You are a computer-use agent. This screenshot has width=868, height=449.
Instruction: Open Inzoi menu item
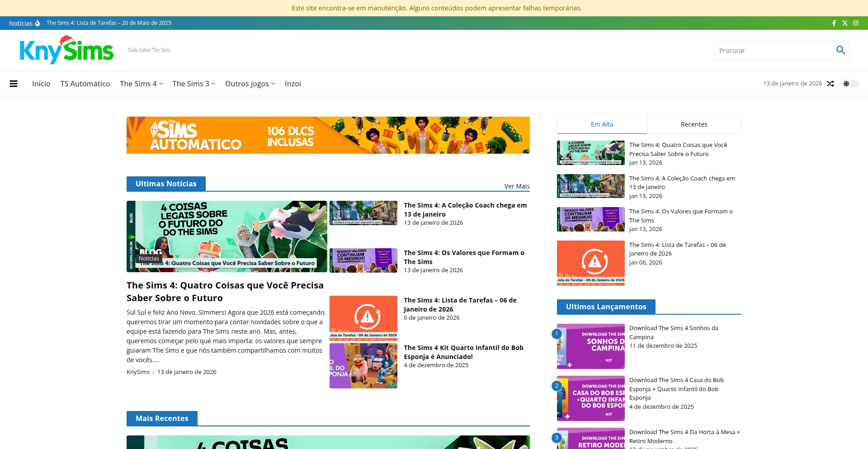293,84
